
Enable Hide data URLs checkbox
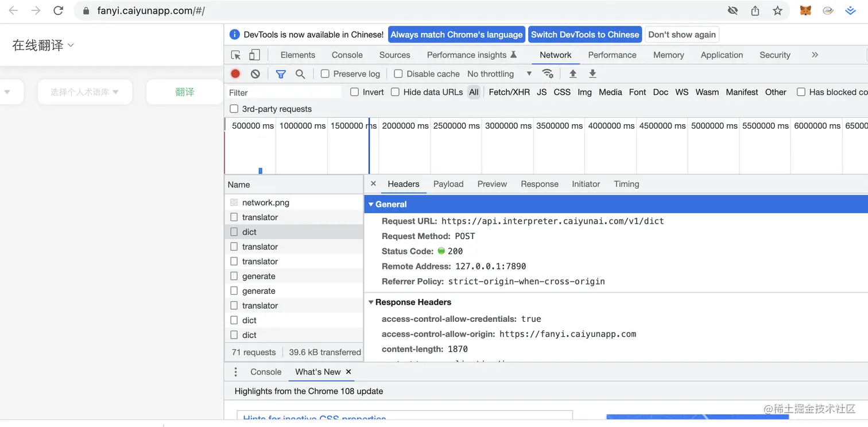coord(395,92)
